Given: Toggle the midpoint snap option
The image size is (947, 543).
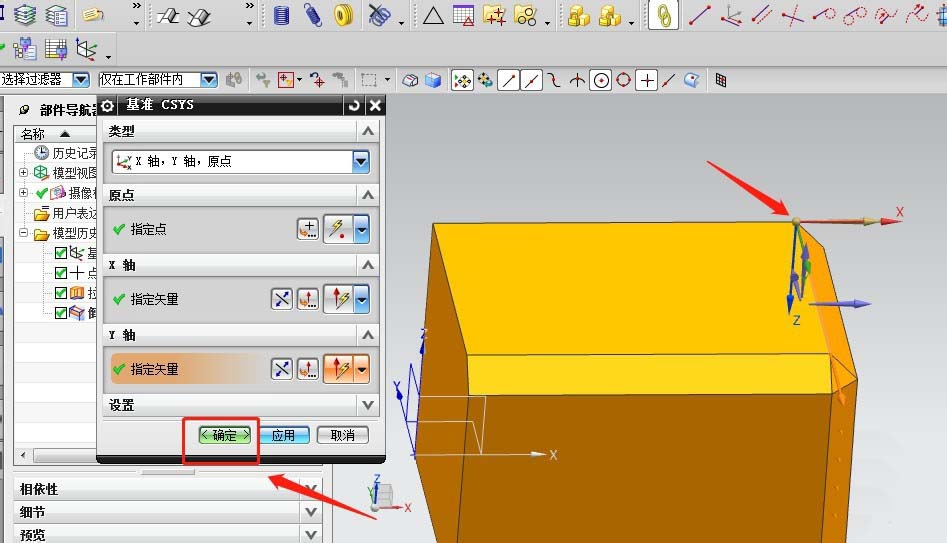Looking at the screenshot, I should 531,80.
